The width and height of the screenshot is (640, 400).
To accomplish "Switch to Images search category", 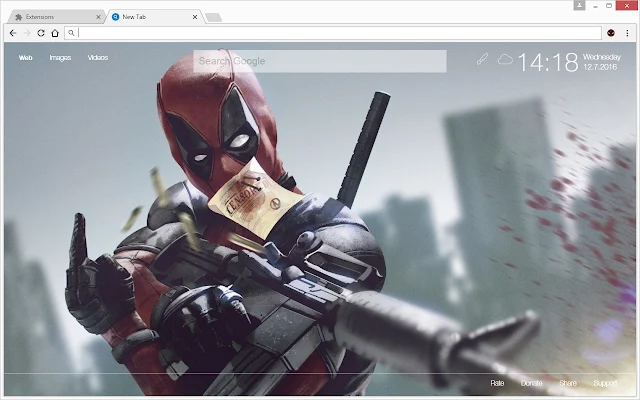I will coord(60,58).
